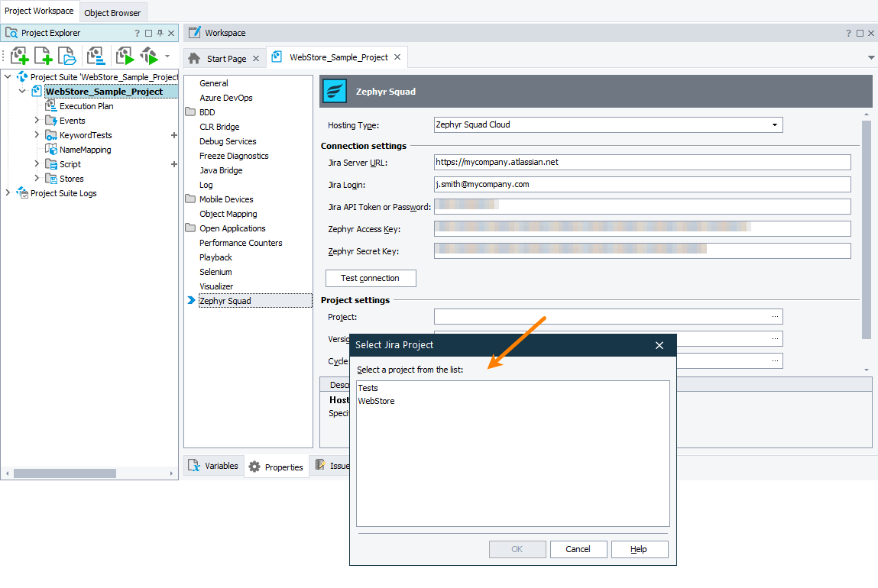This screenshot has width=878, height=588.
Task: Click the Jira Server URL input field
Action: pyautogui.click(x=642, y=162)
